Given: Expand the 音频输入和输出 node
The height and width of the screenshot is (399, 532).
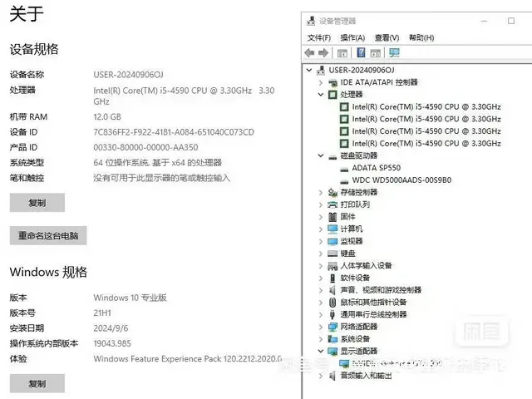Looking at the screenshot, I should (321, 376).
